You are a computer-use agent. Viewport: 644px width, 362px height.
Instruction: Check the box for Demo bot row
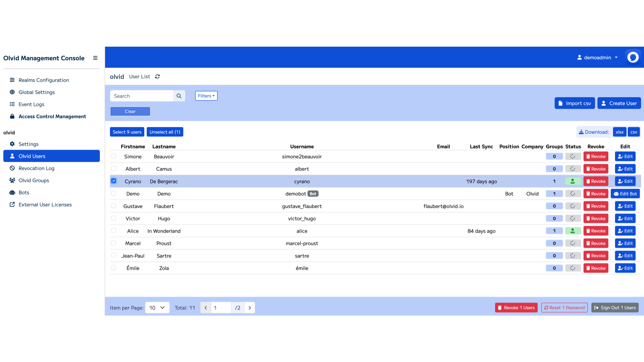click(x=114, y=193)
